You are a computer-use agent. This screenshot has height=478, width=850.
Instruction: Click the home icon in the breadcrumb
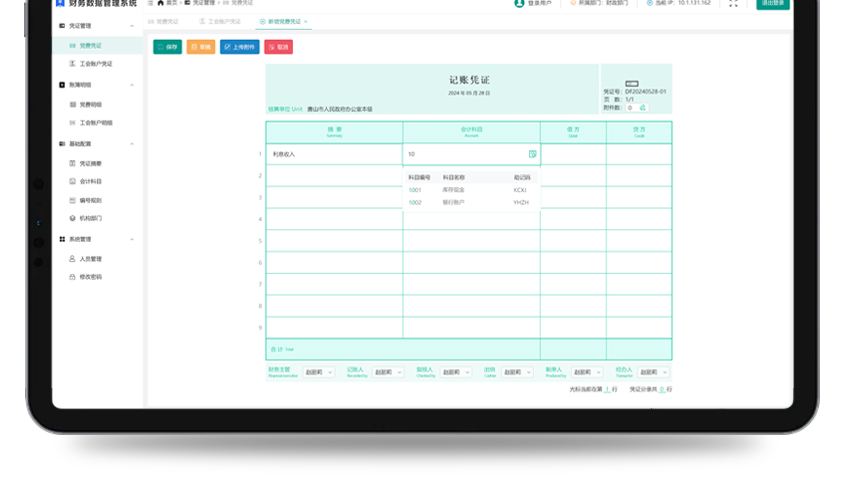[x=160, y=3]
